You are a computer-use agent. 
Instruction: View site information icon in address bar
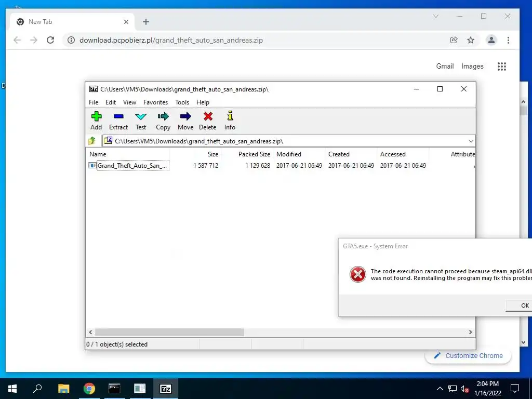(x=71, y=40)
